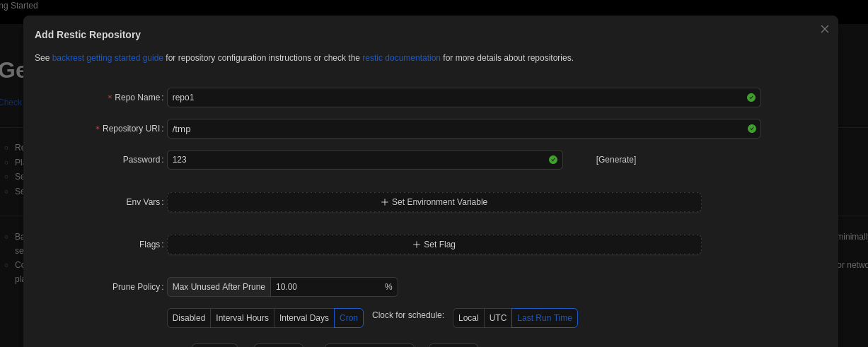The height and width of the screenshot is (347, 868).
Task: Select the Disabled schedule option
Action: tap(189, 318)
